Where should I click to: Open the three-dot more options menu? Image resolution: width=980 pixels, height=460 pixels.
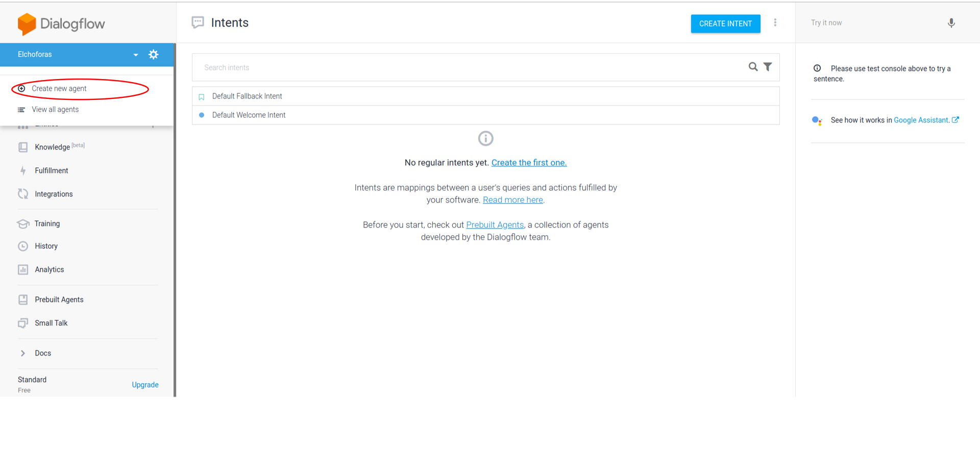(x=775, y=22)
